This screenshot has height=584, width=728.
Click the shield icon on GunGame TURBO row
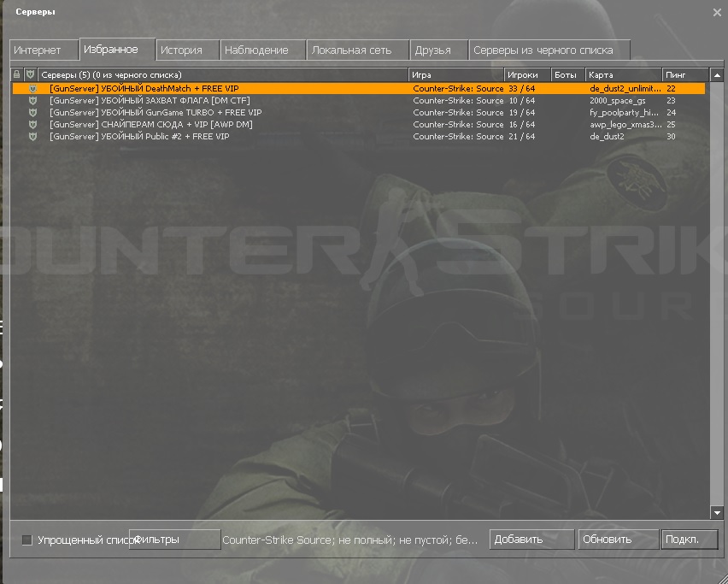click(x=32, y=112)
